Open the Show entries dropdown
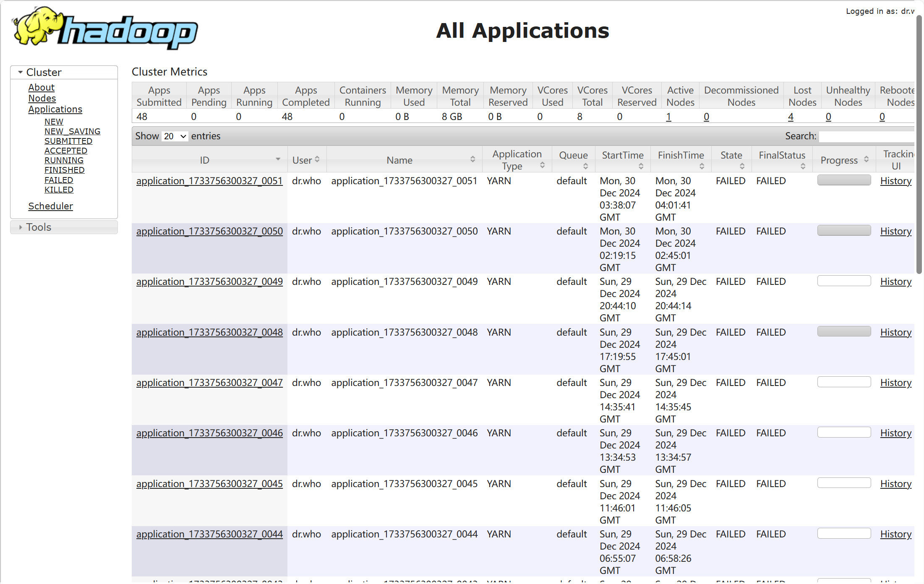Viewport: 924px width, 584px height. (x=175, y=136)
